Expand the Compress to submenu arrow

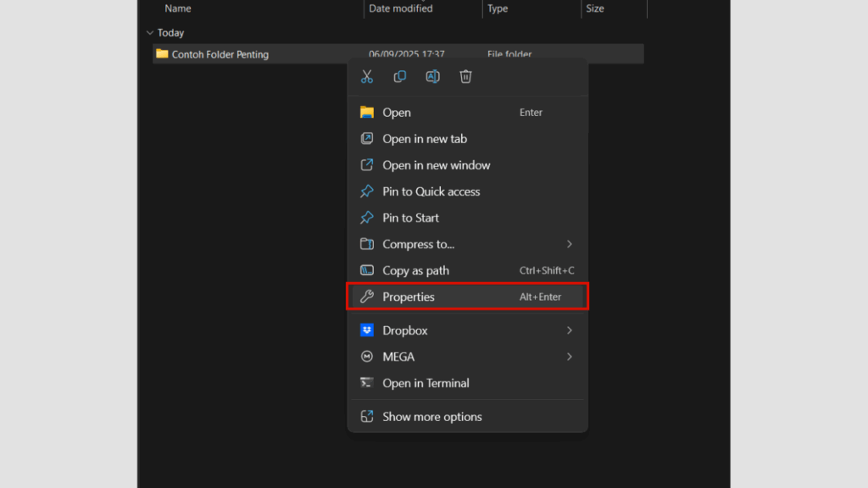(x=570, y=244)
